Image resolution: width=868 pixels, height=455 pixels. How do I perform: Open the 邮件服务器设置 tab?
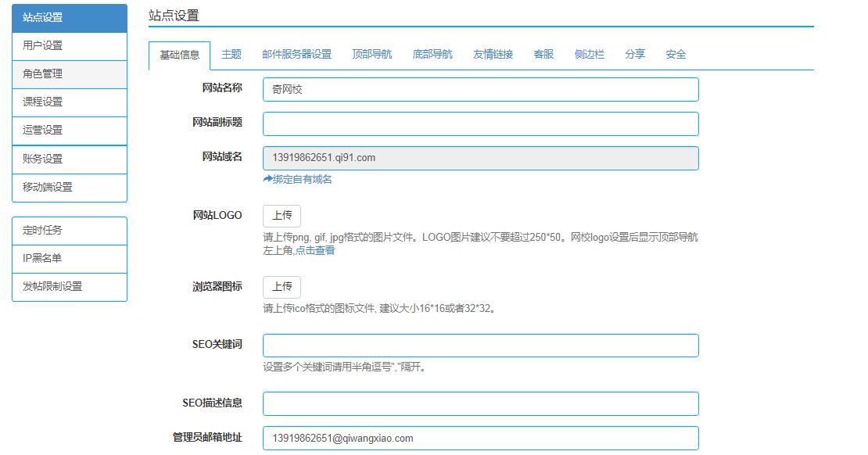pos(296,54)
